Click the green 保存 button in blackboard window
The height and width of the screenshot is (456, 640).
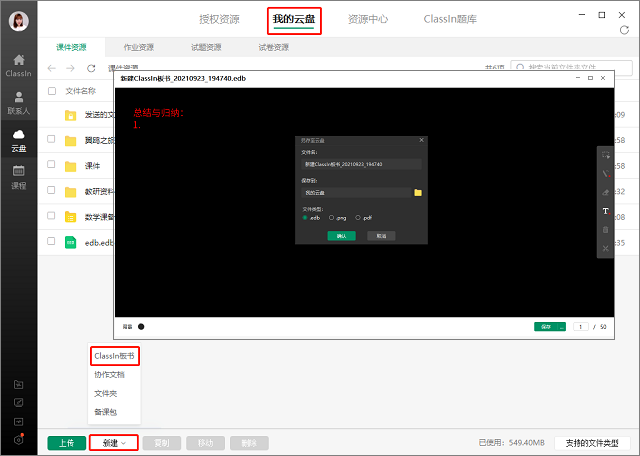pos(546,327)
